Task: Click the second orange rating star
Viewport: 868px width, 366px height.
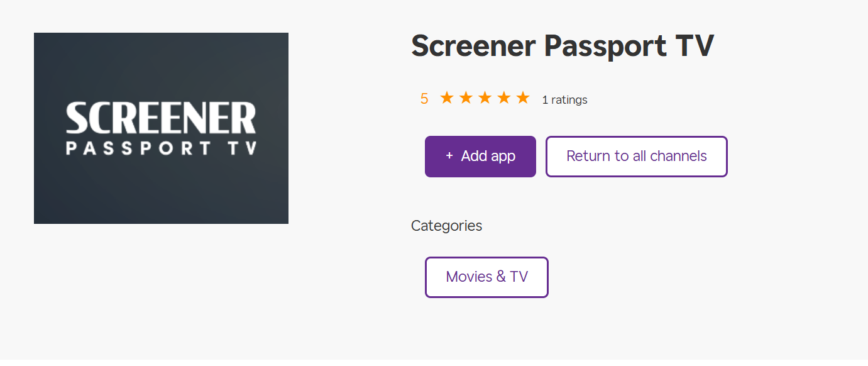Action: pyautogui.click(x=466, y=98)
